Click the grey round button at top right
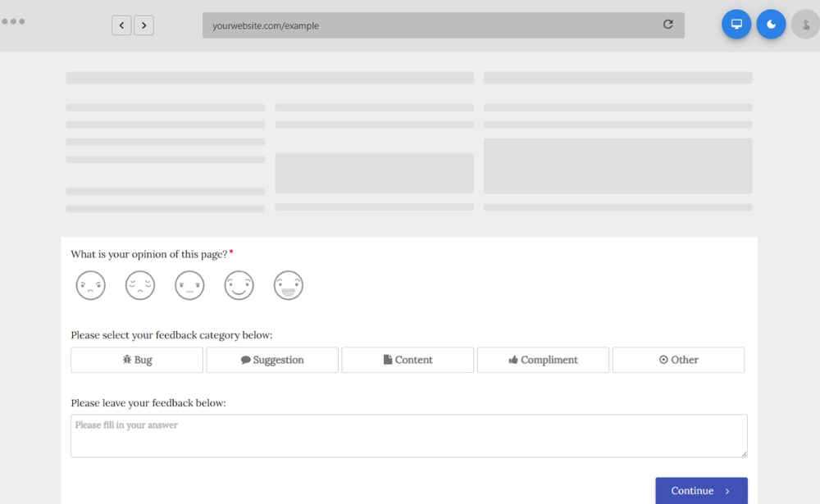Viewport: 820px width, 504px height. [x=805, y=24]
